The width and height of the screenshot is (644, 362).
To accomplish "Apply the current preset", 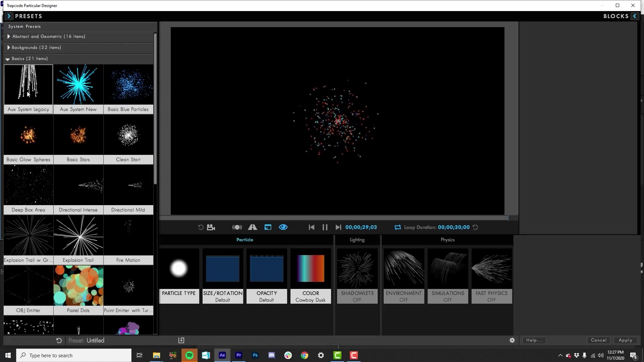I will pyautogui.click(x=625, y=340).
